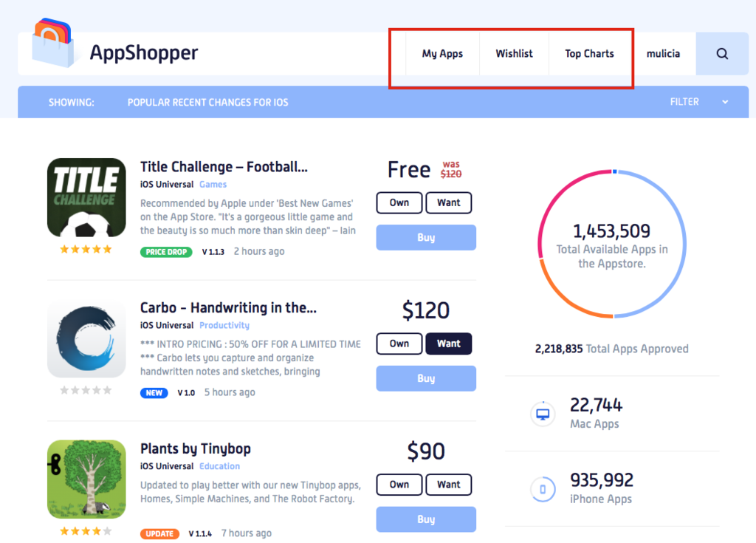Toggle Want for Plants by Tinybop
Image resolution: width=756 pixels, height=543 pixels.
(x=448, y=485)
